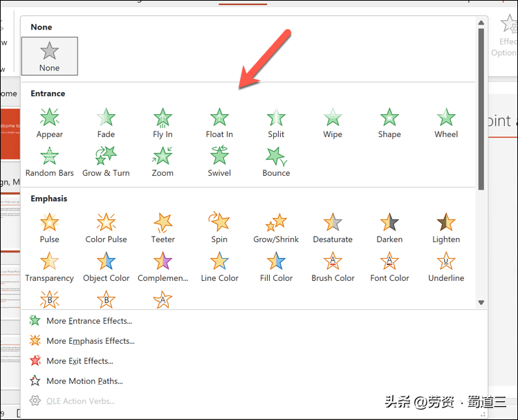Viewport: 518px width, 420px height.
Task: Choose the Wipe entrance effect
Action: [333, 123]
